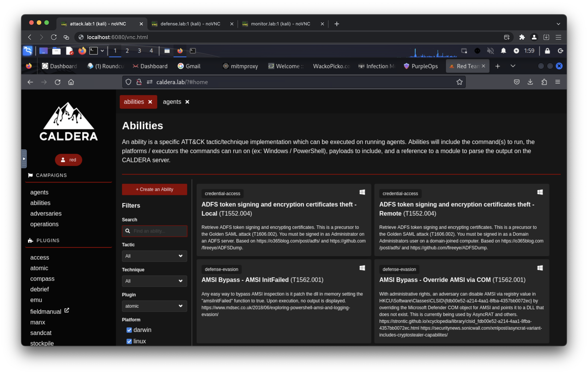588x374 pixels.
Task: Bookmark the page with the star icon
Action: [459, 82]
